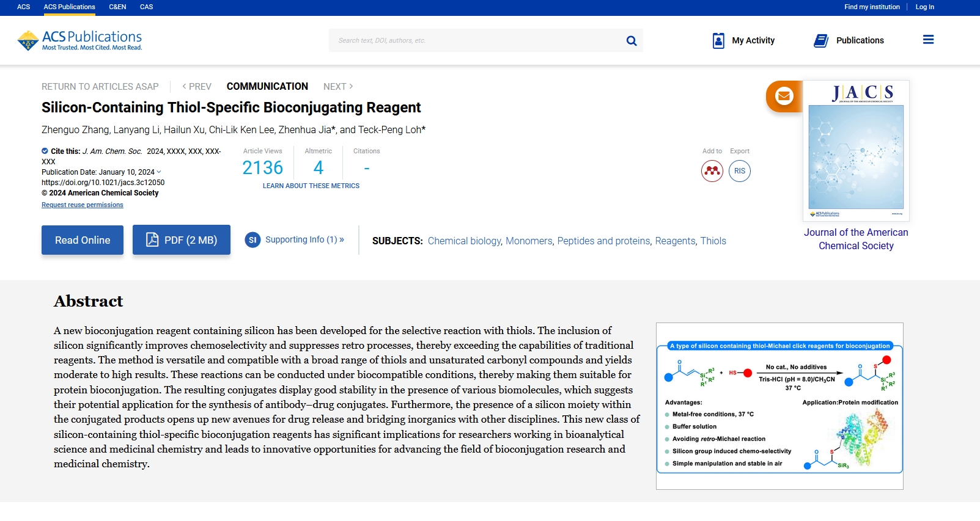
Task: Open the Chemical biology subject link
Action: (x=464, y=241)
